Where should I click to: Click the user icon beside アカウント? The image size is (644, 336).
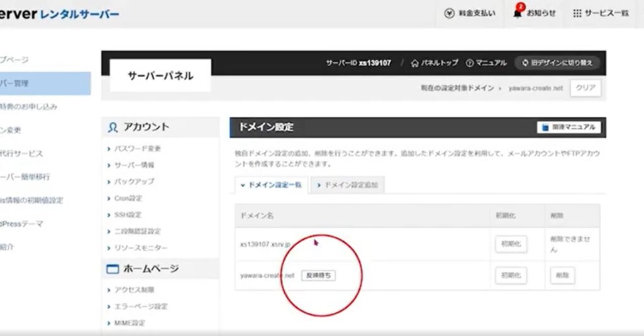tap(113, 127)
